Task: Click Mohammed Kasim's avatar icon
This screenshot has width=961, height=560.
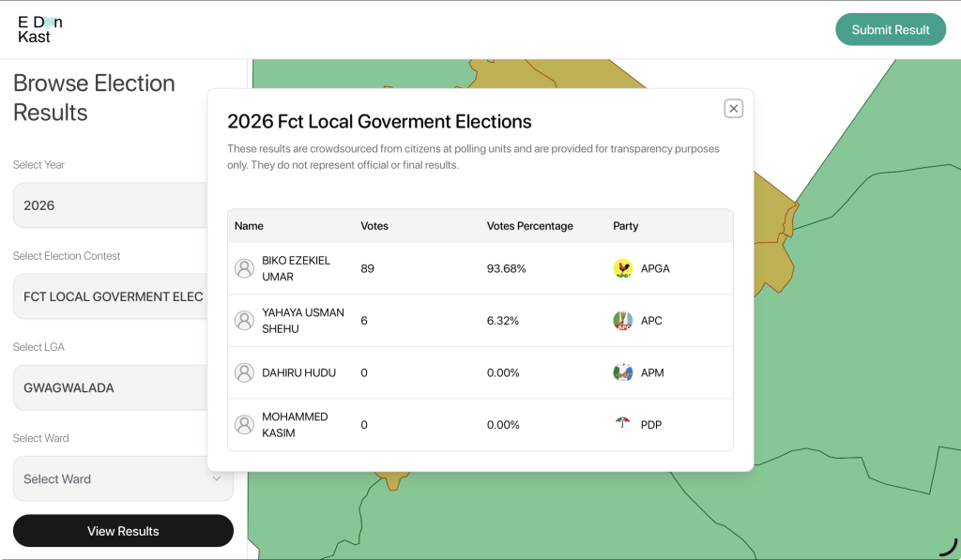Action: tap(244, 425)
